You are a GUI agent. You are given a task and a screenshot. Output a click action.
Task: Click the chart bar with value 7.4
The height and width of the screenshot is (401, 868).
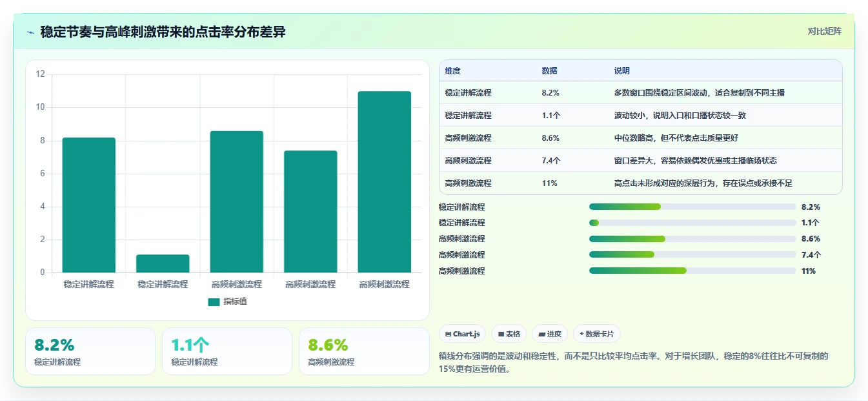(310, 212)
